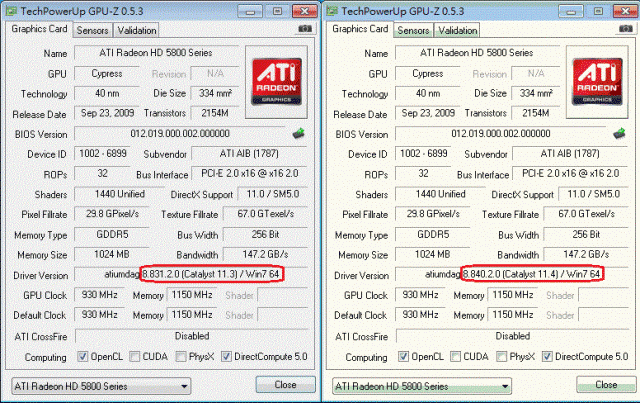
Task: Click Shaders 1440 Unified field, right window
Action: coord(440,194)
